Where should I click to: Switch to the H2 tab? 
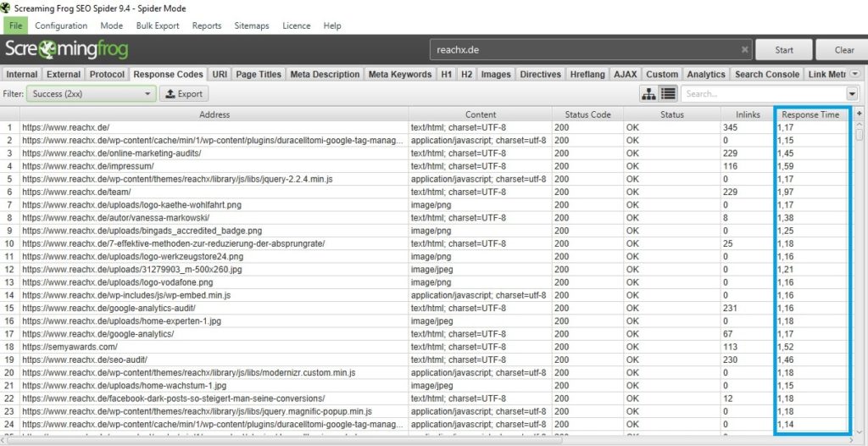tap(467, 75)
